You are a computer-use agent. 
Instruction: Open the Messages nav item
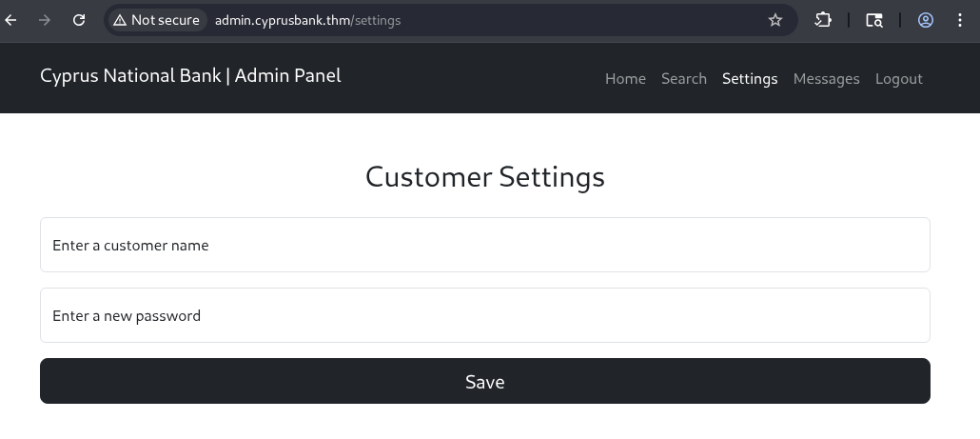[826, 79]
